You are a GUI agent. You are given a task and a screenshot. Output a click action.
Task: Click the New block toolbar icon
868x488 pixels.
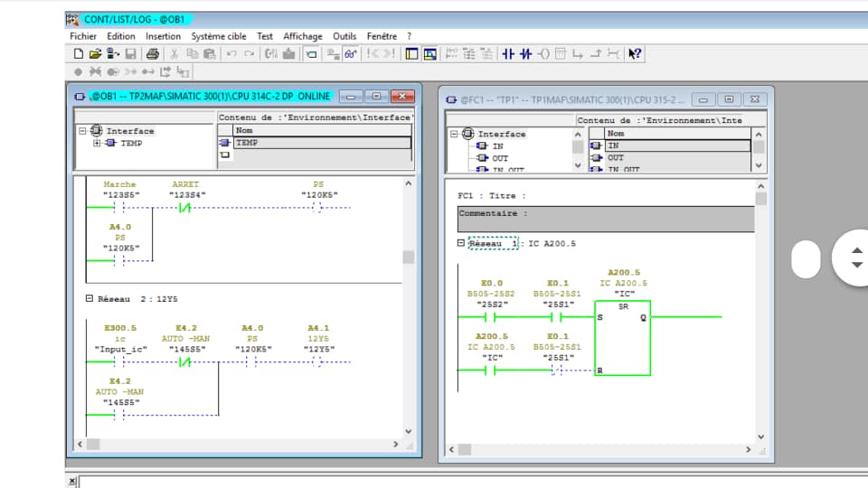pyautogui.click(x=79, y=54)
